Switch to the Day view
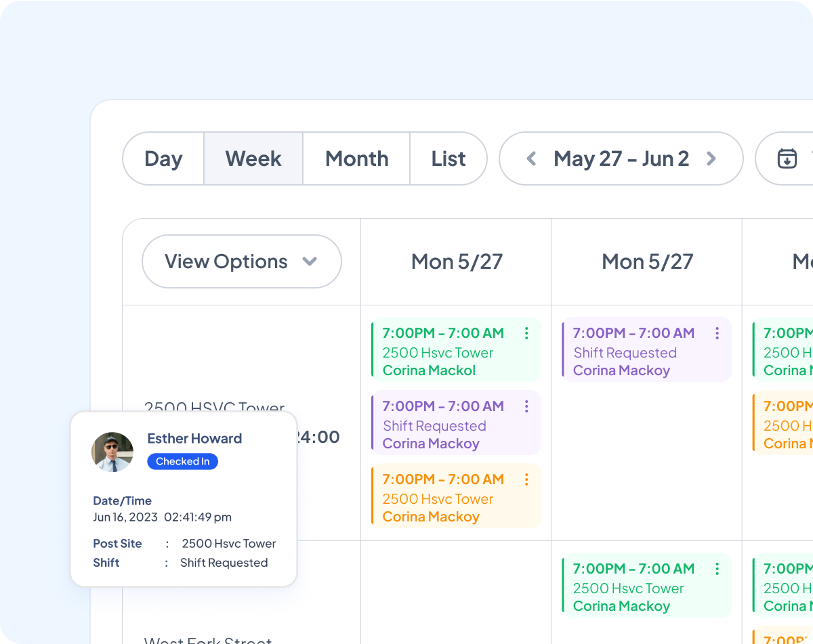Image resolution: width=813 pixels, height=644 pixels. point(163,158)
